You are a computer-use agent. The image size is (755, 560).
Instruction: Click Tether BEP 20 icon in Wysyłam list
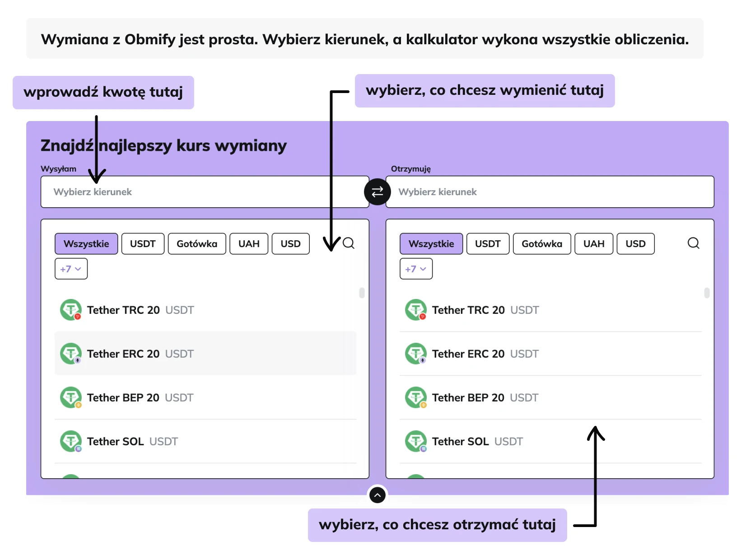pyautogui.click(x=71, y=397)
